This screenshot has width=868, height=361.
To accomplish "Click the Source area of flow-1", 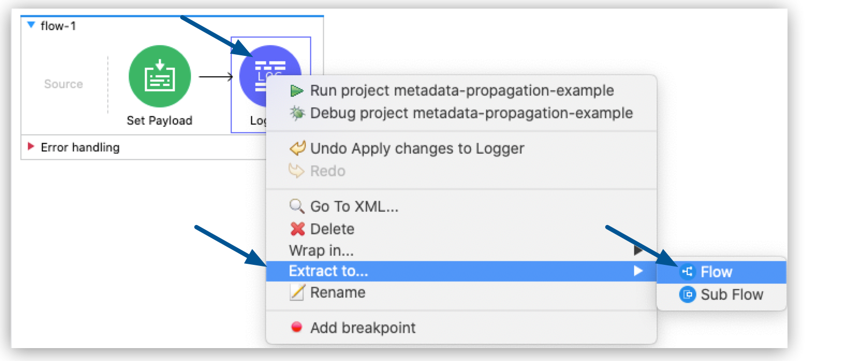I will coord(63,83).
